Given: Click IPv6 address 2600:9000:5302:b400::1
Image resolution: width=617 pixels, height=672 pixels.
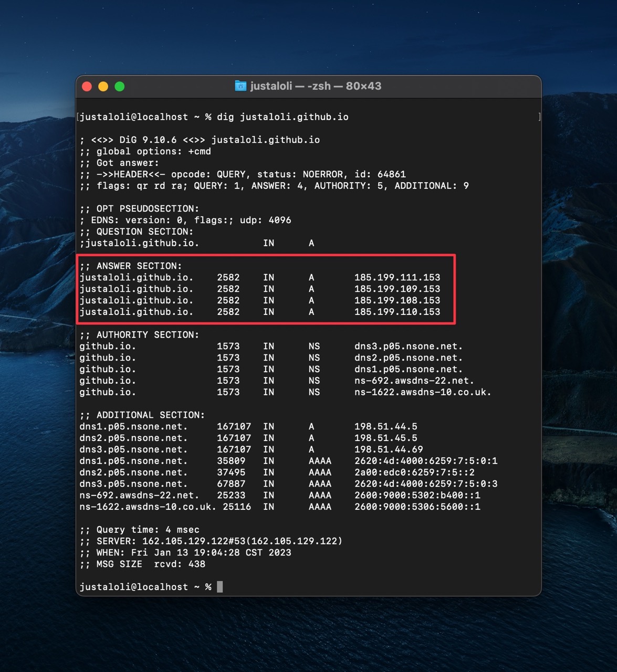Looking at the screenshot, I should coord(417,496).
